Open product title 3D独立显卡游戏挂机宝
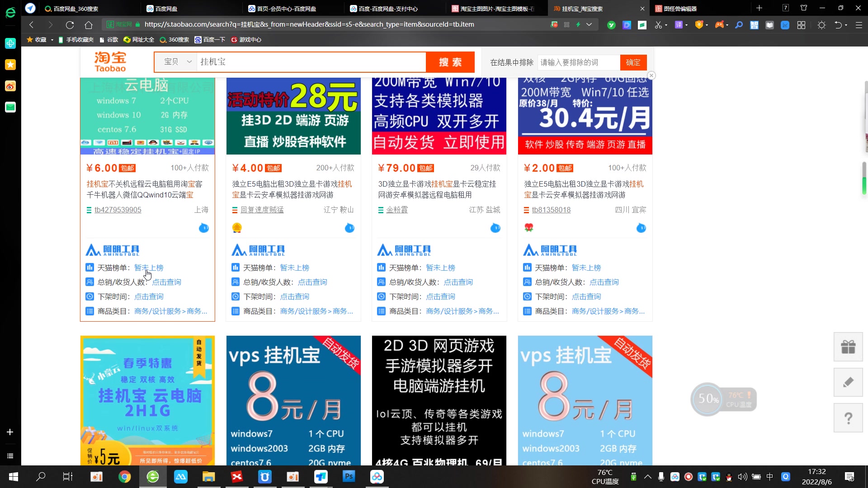Viewport: 868px width, 488px height. click(437, 189)
